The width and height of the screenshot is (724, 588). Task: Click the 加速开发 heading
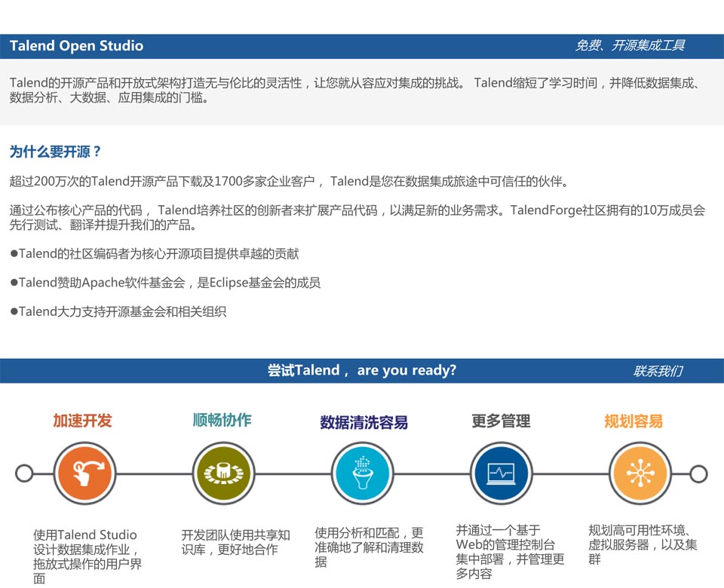(x=82, y=421)
